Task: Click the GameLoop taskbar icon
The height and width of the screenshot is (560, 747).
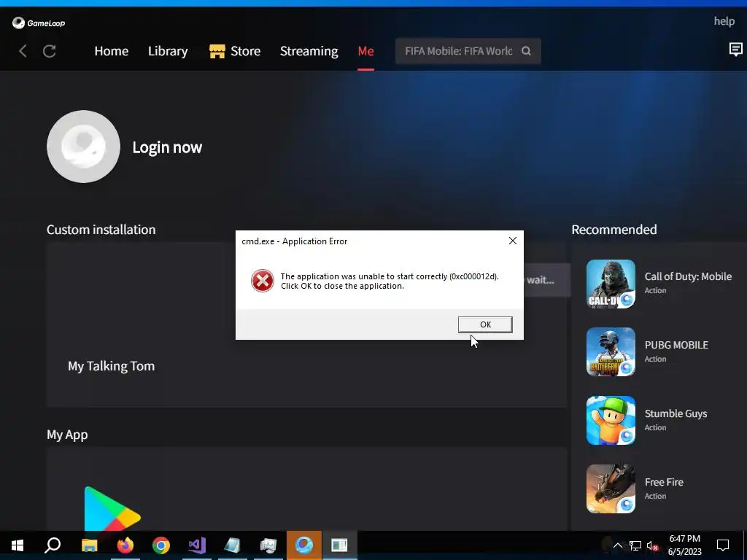Action: click(304, 545)
